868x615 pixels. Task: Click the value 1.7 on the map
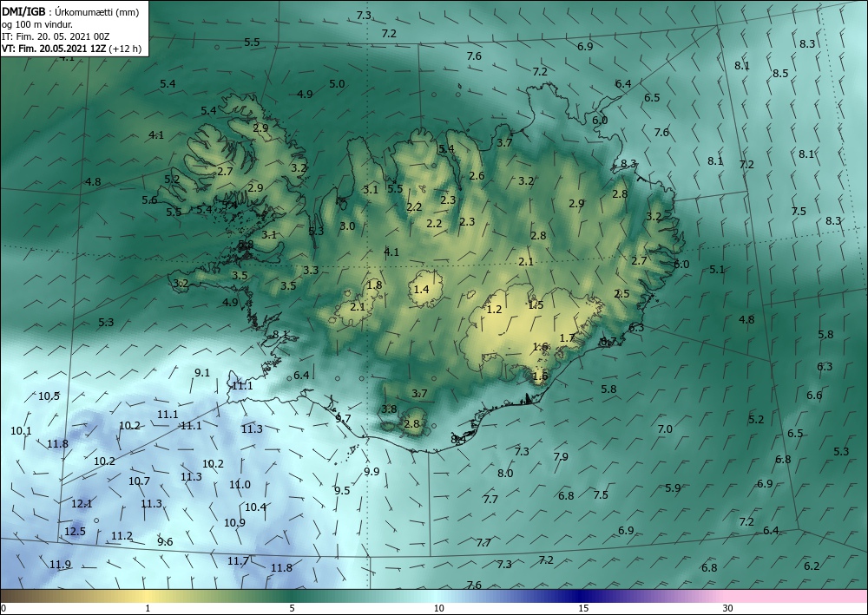coord(567,337)
